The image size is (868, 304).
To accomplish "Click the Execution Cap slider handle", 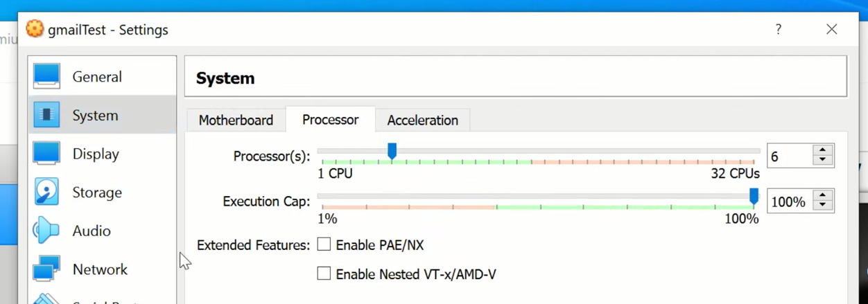I will [x=754, y=197].
